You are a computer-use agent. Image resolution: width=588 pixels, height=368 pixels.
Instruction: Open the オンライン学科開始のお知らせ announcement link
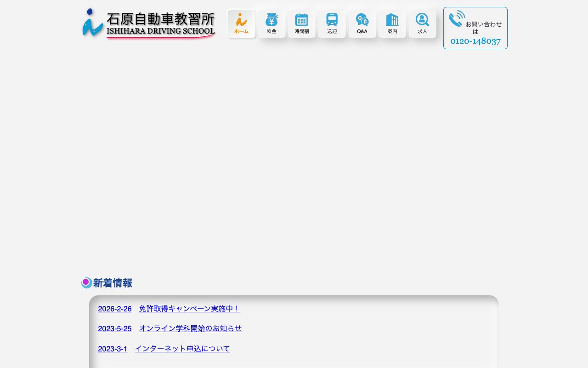(190, 328)
